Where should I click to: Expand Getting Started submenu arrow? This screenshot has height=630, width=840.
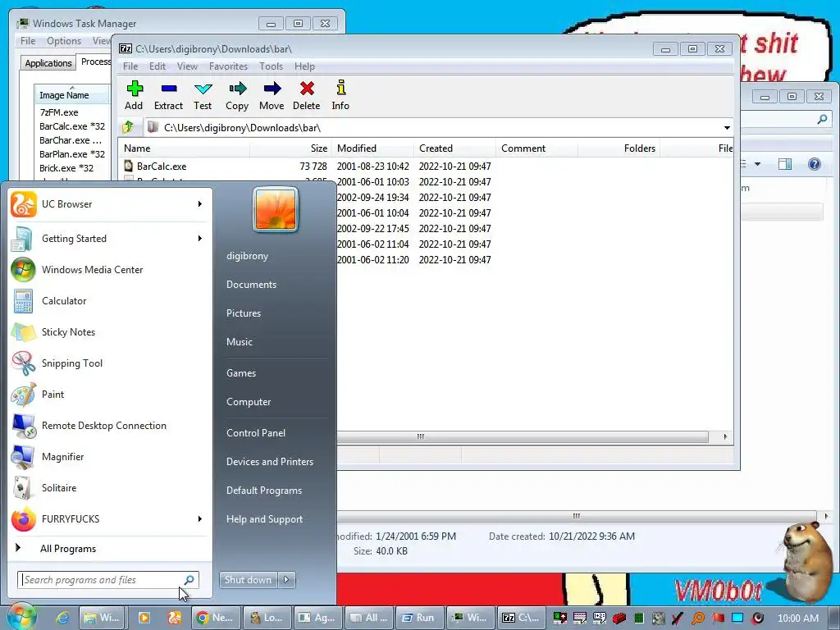(200, 239)
